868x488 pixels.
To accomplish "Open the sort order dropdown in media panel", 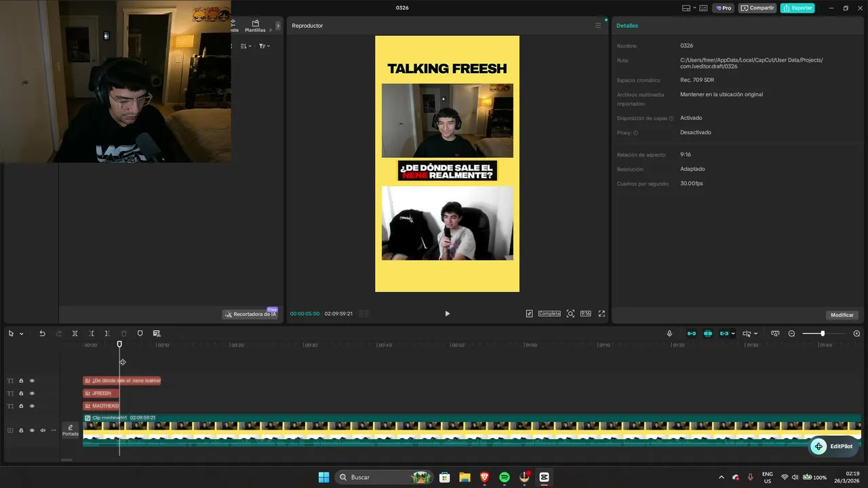I will tap(246, 46).
